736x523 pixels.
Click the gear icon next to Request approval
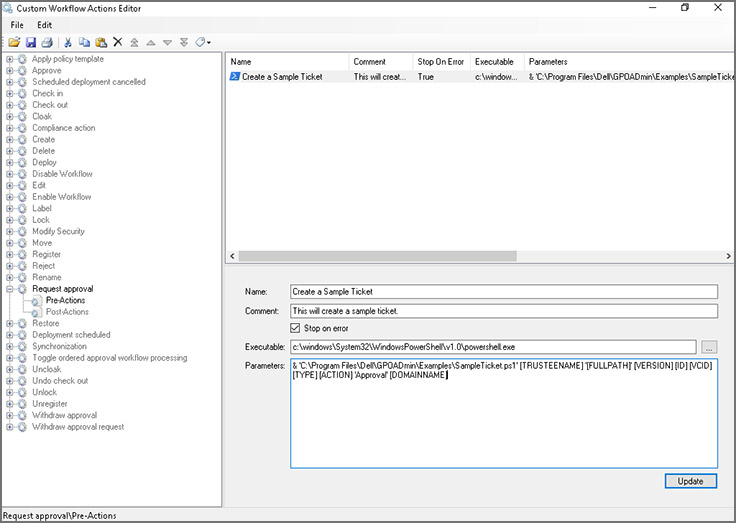tap(22, 289)
